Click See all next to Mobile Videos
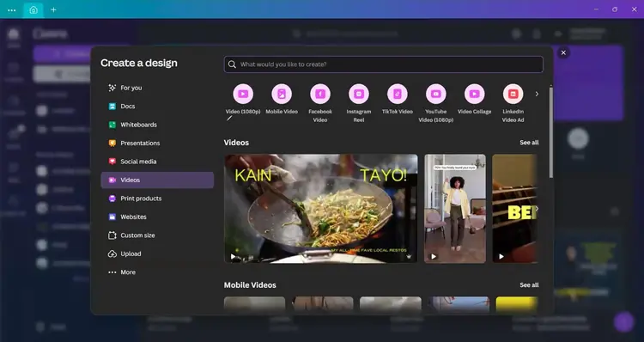 (529, 285)
